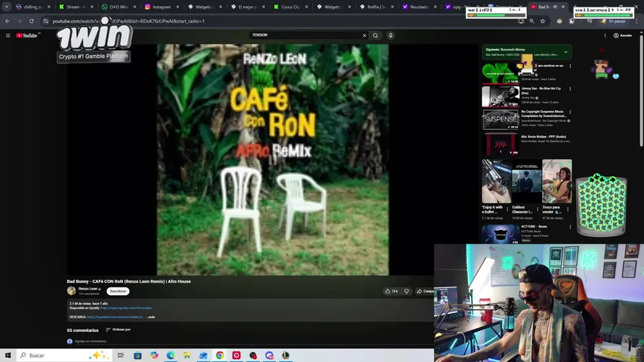
Task: Mute audio icon on Bad Bunny tab
Action: 555,7
